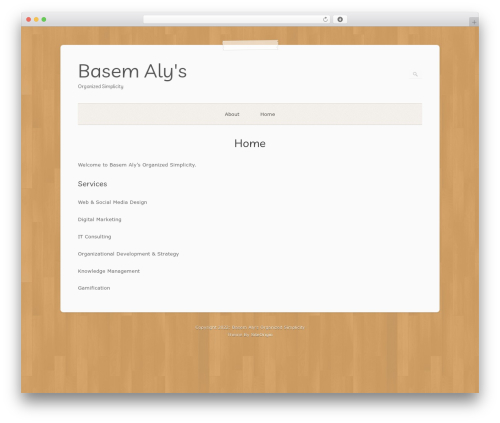Click the Basem Aly's site title

click(x=132, y=71)
